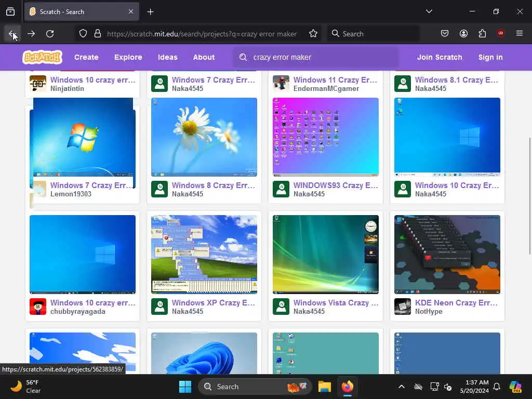Open the About menu item

pos(204,57)
